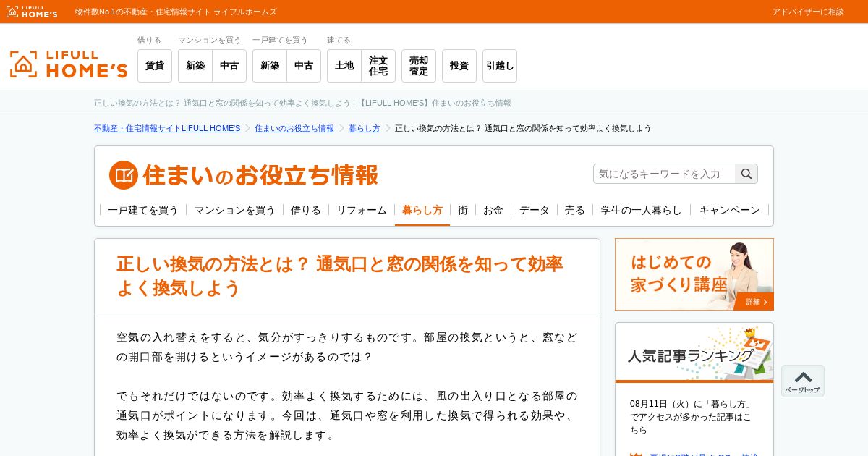Open the 一戸建てを買う tab
The image size is (868, 456).
tap(143, 210)
